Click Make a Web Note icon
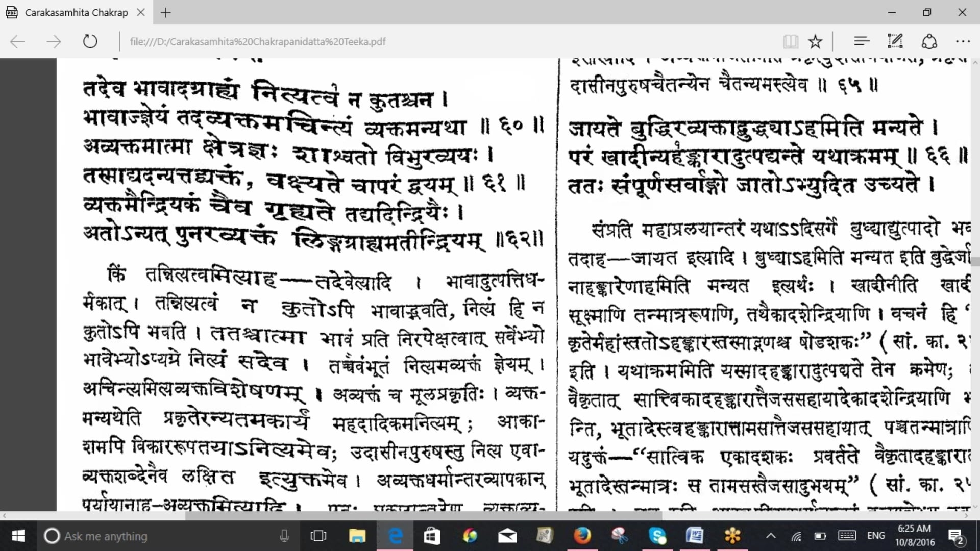The height and width of the screenshot is (551, 980). click(x=895, y=41)
